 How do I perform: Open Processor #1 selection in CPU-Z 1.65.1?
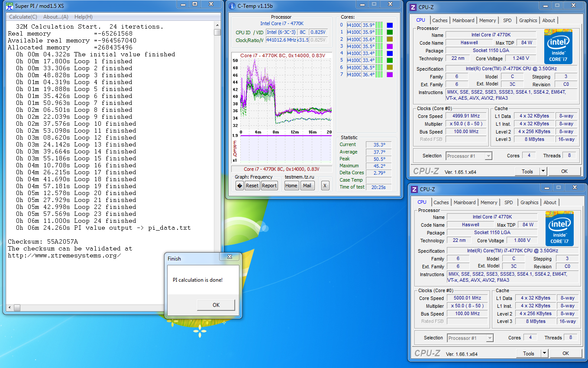468,156
